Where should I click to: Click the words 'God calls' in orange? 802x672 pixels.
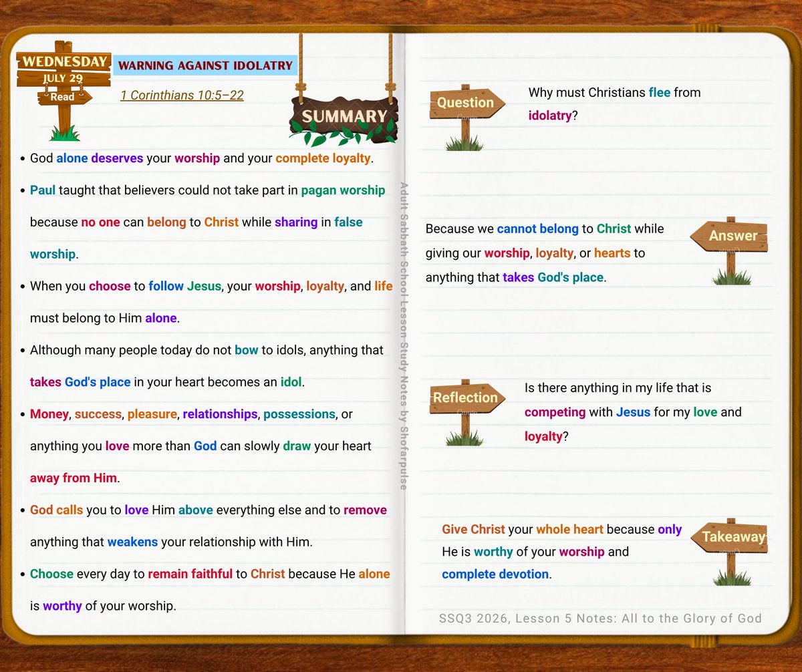click(57, 510)
